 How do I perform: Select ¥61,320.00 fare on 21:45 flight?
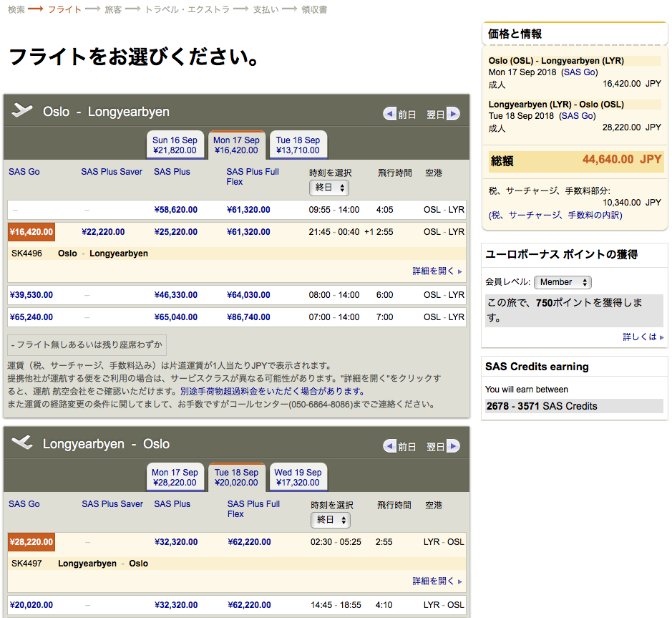tap(248, 232)
